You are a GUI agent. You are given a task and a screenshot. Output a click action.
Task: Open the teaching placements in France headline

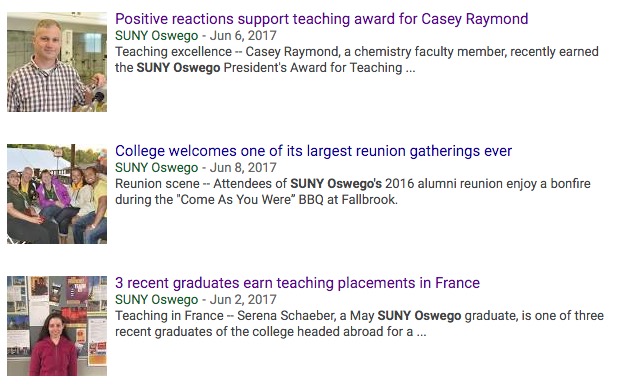(297, 283)
